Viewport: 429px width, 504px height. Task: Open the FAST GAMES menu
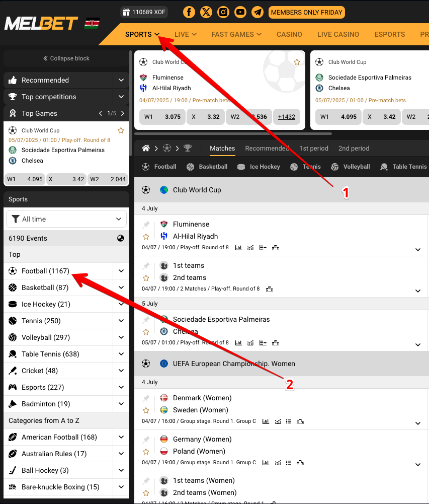coord(236,34)
